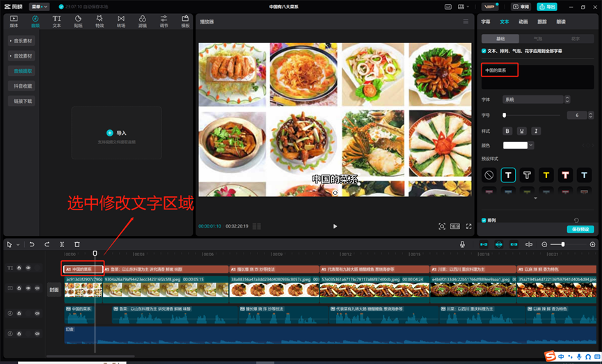Expand more preset styles arrow
The image size is (602, 364).
pos(536,198)
